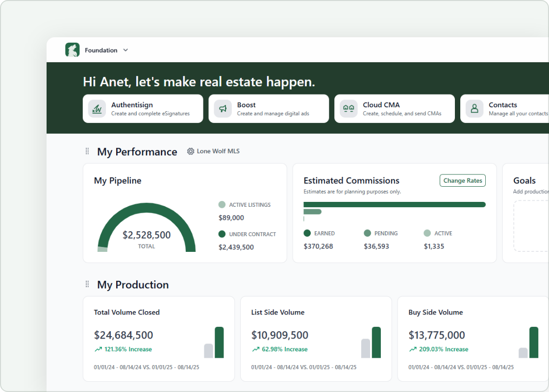549x392 pixels.
Task: Open the Authentisign card
Action: [x=143, y=109]
